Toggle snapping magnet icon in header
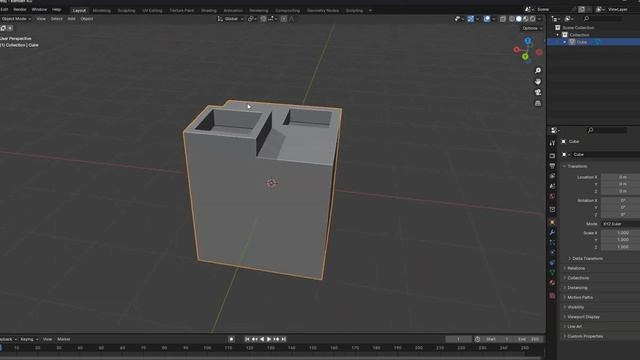The image size is (640, 360). pos(263,19)
